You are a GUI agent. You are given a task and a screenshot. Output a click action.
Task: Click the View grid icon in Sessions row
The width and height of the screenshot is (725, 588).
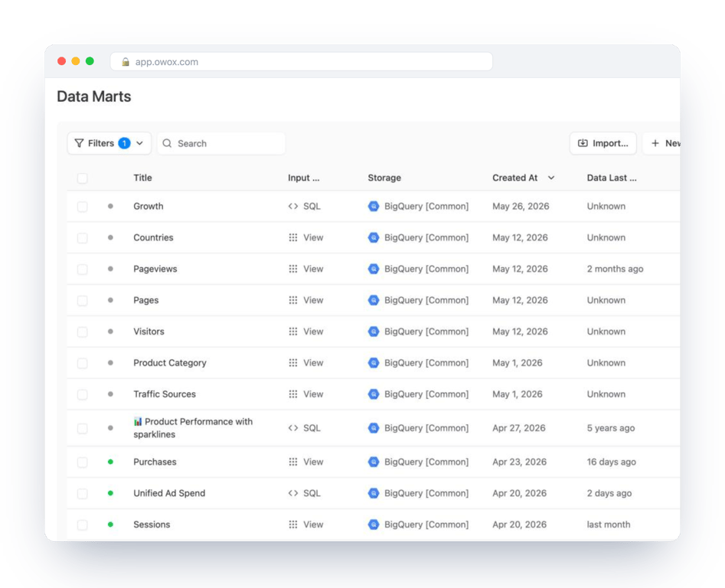pos(293,524)
